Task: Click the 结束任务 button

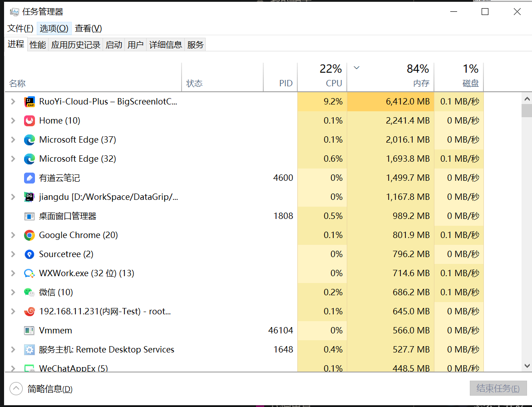Action: [498, 388]
